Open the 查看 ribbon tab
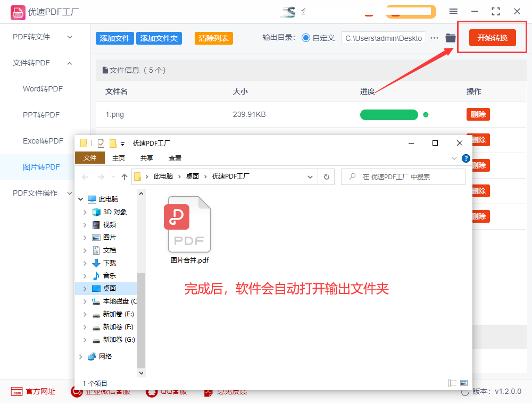 (x=174, y=158)
